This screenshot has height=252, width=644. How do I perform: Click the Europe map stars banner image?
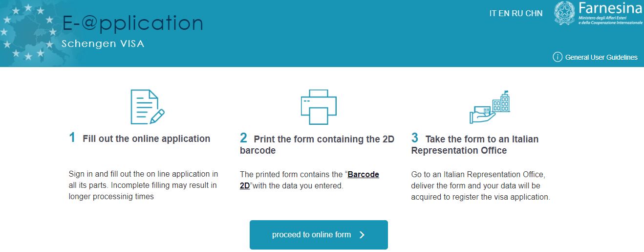click(x=29, y=33)
